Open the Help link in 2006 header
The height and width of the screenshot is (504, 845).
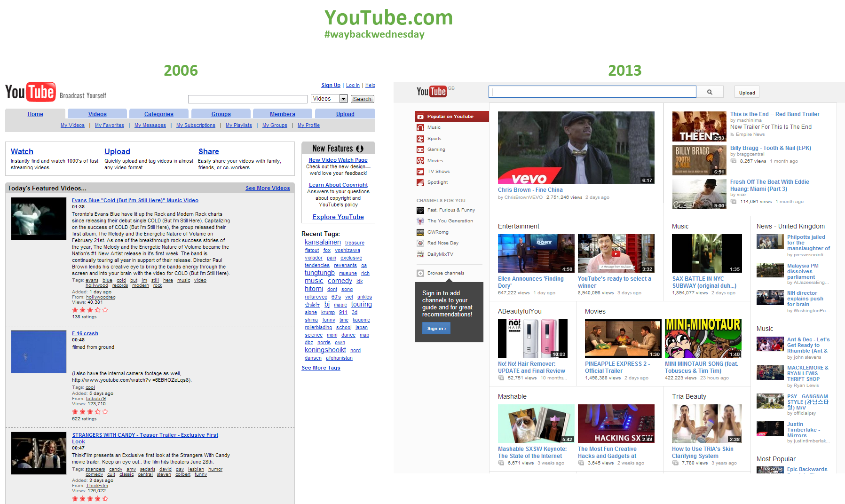(x=370, y=86)
